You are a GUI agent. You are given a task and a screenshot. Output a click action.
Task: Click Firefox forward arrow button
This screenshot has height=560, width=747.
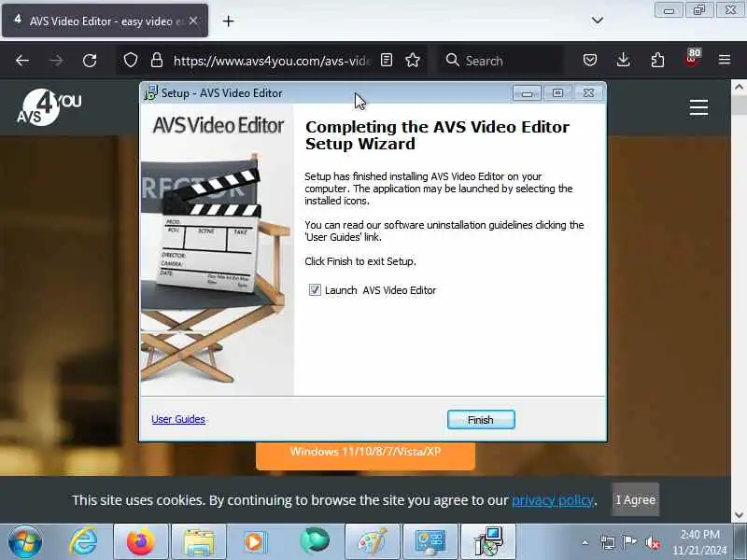(56, 61)
